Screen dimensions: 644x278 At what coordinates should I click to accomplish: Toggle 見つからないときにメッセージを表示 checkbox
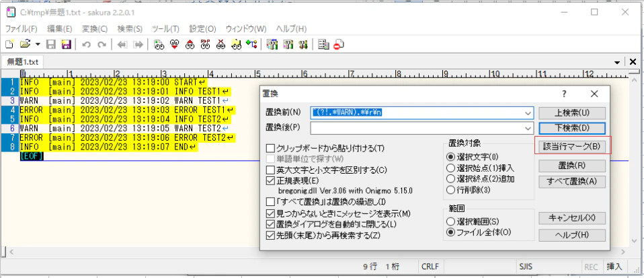(270, 214)
